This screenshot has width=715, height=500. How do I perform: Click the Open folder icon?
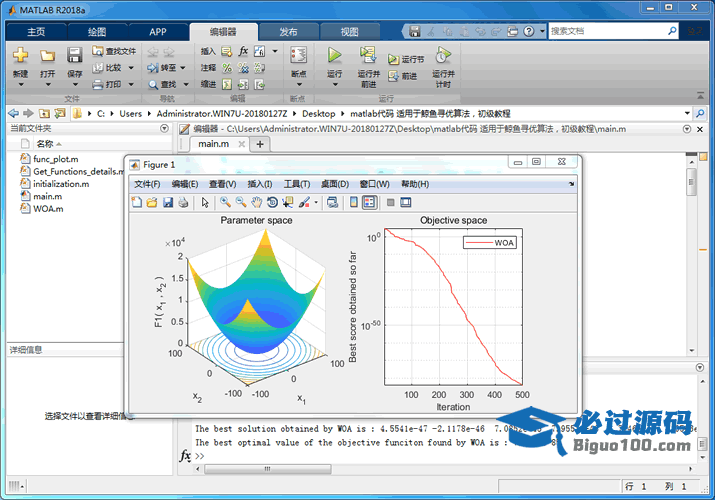pyautogui.click(x=47, y=56)
